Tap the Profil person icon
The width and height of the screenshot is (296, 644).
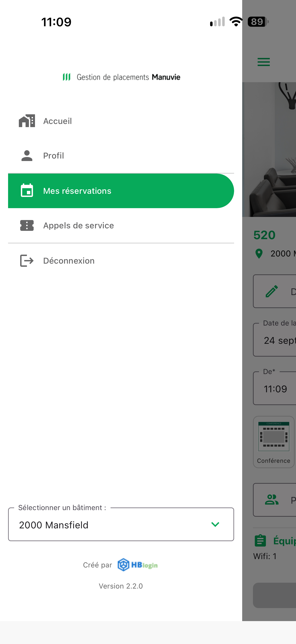tap(27, 156)
